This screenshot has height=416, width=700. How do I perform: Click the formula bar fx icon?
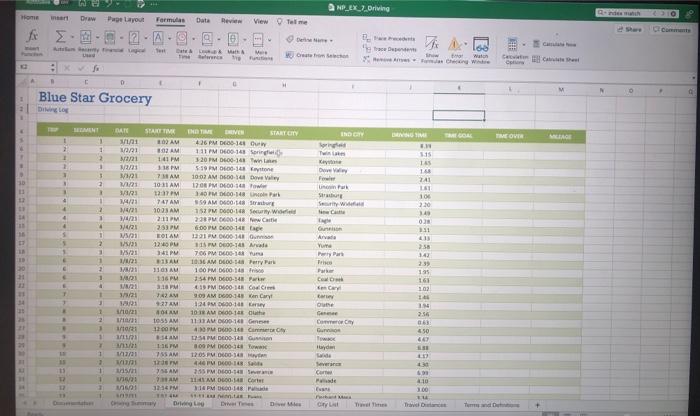(x=96, y=68)
